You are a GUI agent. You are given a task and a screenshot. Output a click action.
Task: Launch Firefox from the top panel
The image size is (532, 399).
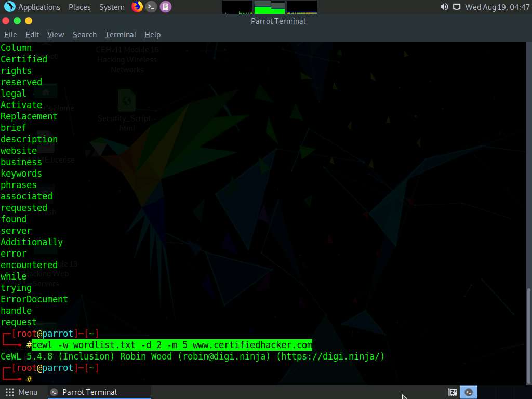[137, 6]
